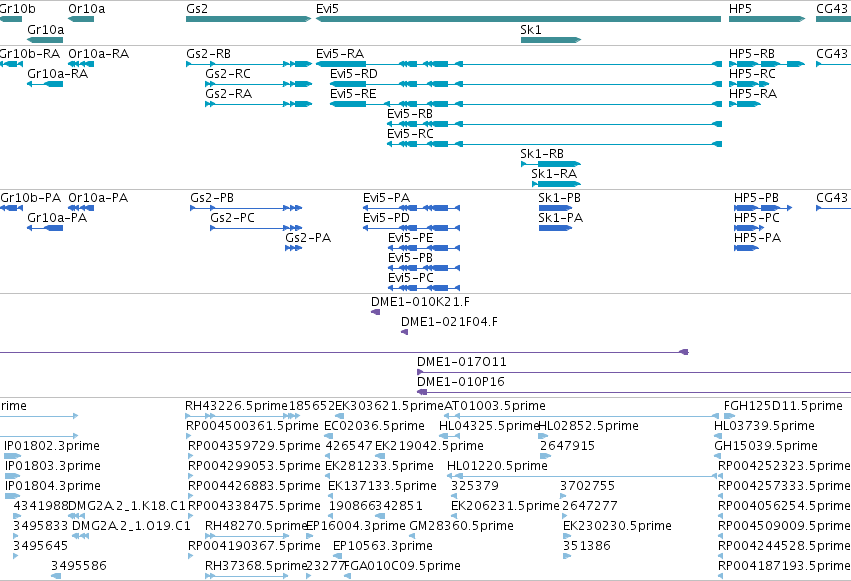The image size is (851, 581).
Task: Select the DMG2A.2_1.O19.C1 feature
Action: [x=80, y=537]
